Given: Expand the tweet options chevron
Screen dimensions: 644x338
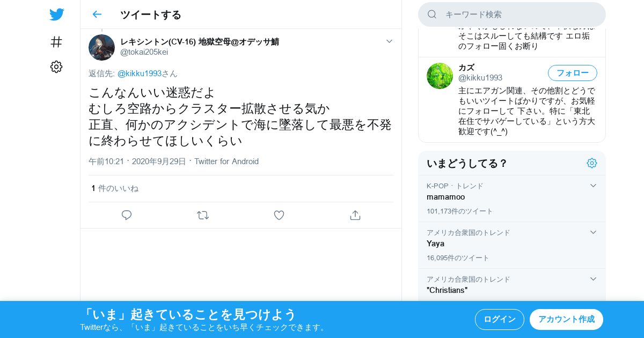Looking at the screenshot, I should [390, 41].
